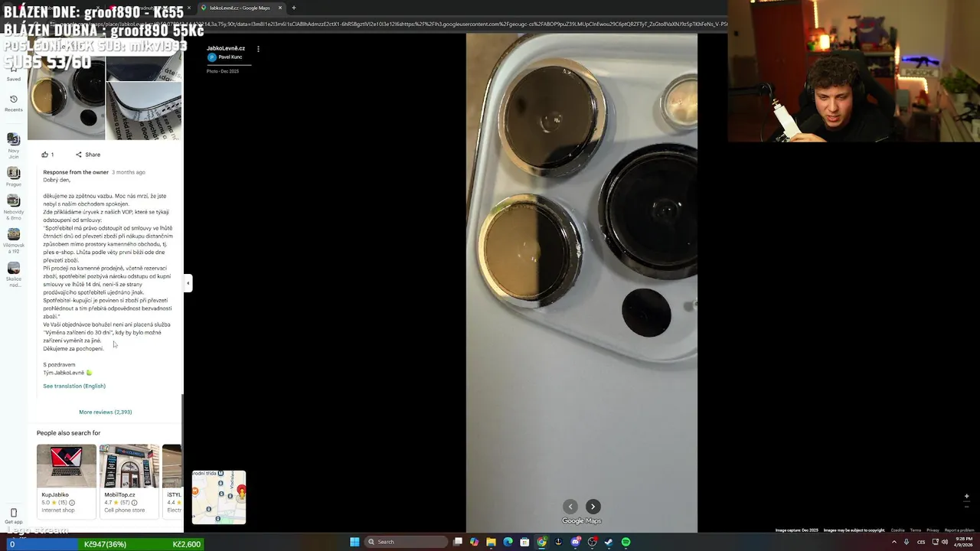Open the phone edge review photo
The width and height of the screenshot is (980, 551).
pyautogui.click(x=144, y=111)
